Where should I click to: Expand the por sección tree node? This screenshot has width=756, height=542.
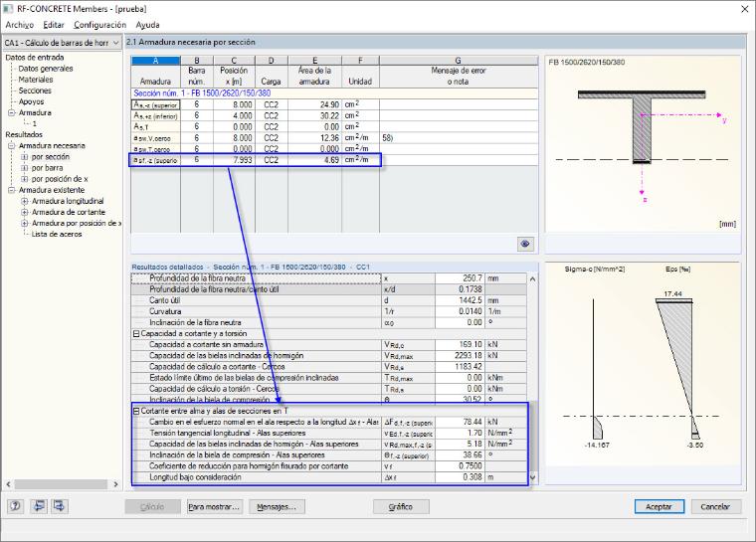click(x=25, y=157)
